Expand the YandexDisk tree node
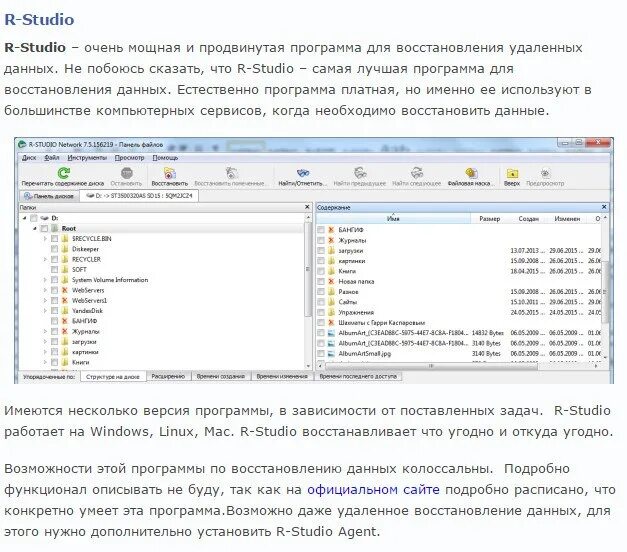The height and width of the screenshot is (552, 627). pyautogui.click(x=45, y=311)
